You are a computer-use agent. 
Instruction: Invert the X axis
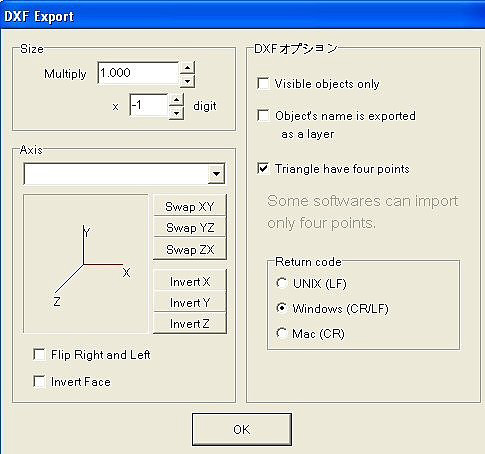[190, 281]
